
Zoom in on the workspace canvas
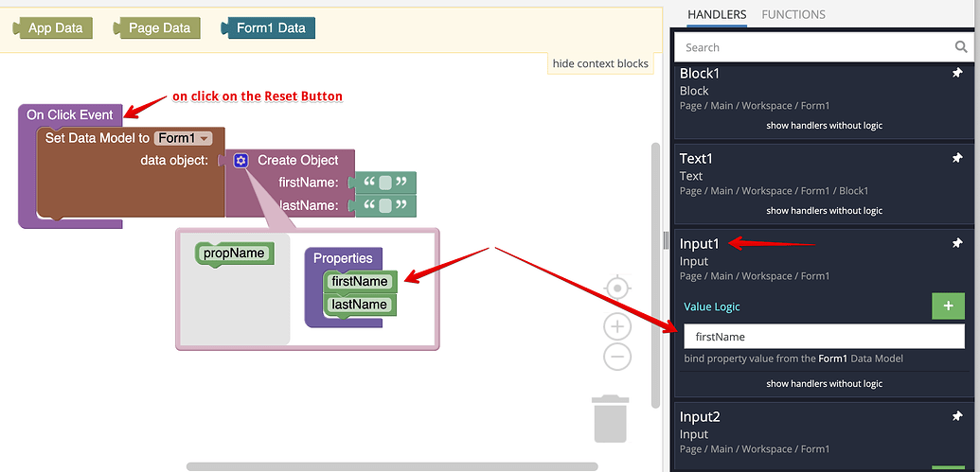[617, 326]
